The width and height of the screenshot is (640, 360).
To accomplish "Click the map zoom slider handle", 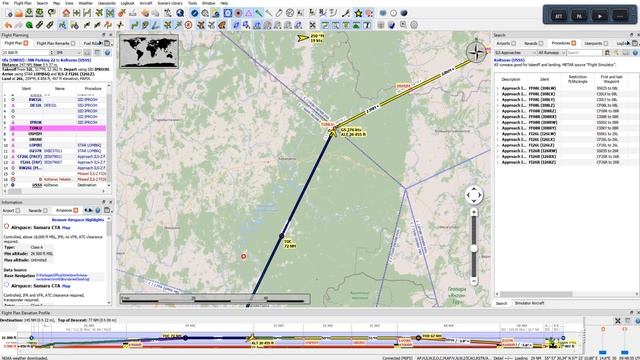I will 474,248.
